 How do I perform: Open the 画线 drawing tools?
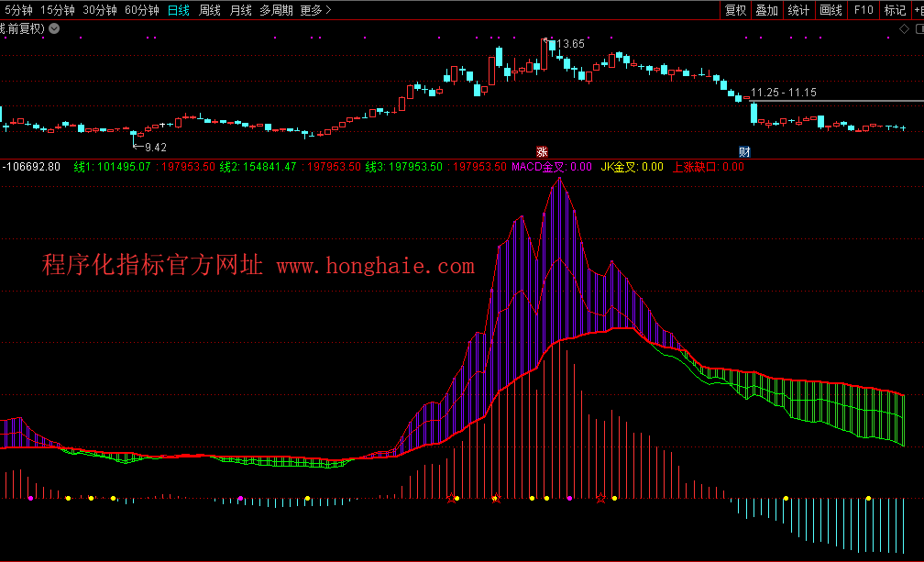(830, 10)
